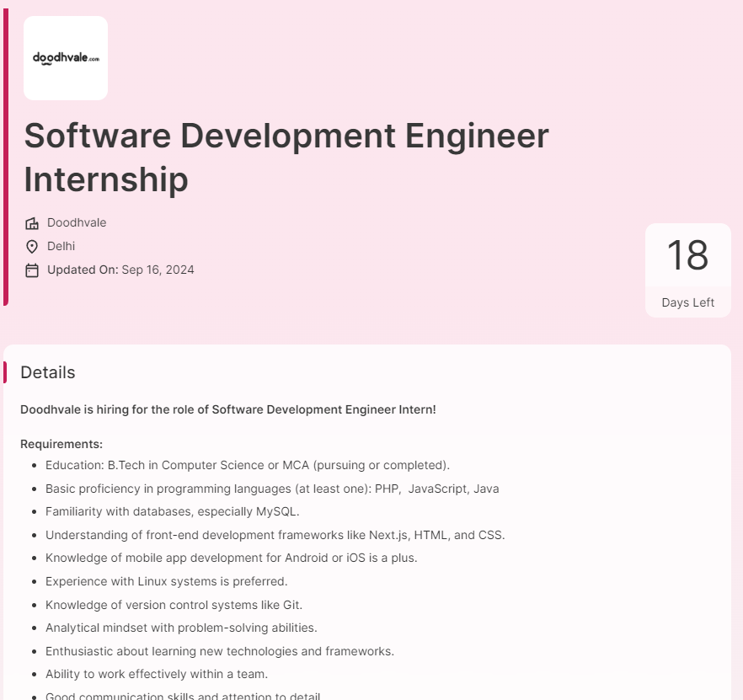Click the 'Doodhvale is hiring for the role' line
This screenshot has height=700, width=743.
(228, 409)
